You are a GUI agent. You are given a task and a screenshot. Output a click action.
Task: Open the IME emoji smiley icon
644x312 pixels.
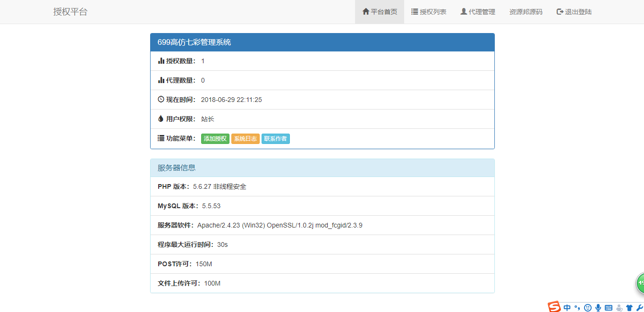[588, 308]
